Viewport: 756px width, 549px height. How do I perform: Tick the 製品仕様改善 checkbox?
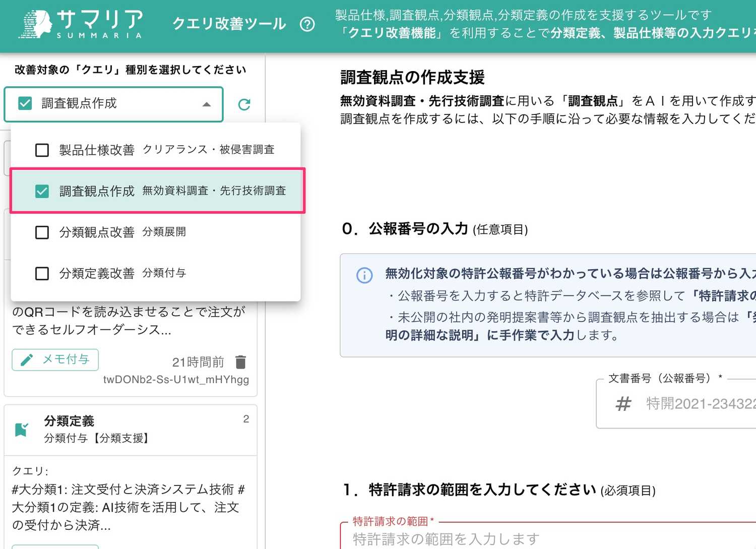[x=42, y=150]
